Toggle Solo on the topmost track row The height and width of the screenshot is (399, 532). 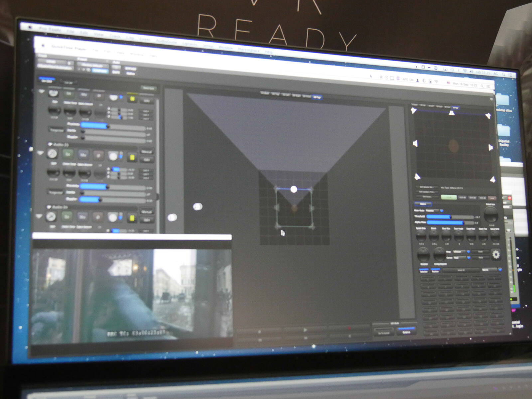69,94
